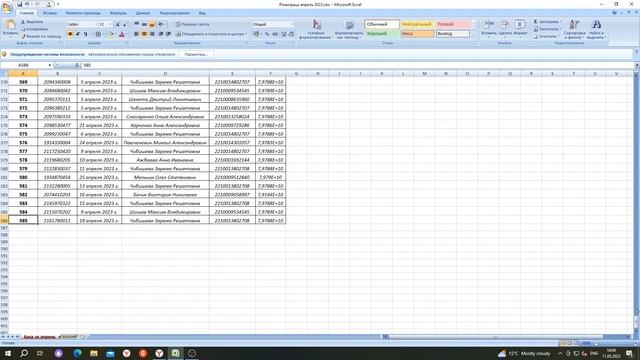
Task: Apply the Вывод cell style
Action: [x=453, y=34]
